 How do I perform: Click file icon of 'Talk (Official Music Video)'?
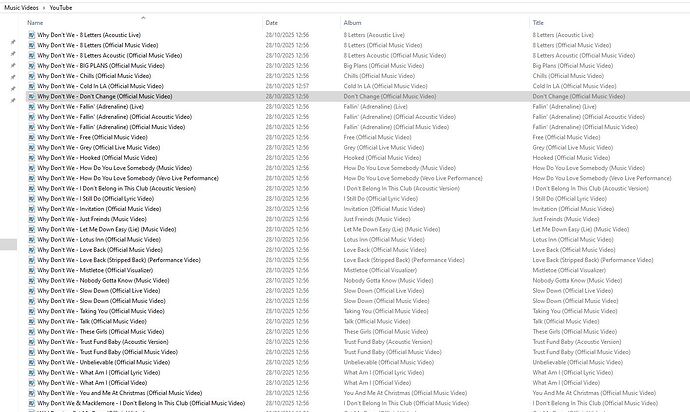tap(32, 321)
